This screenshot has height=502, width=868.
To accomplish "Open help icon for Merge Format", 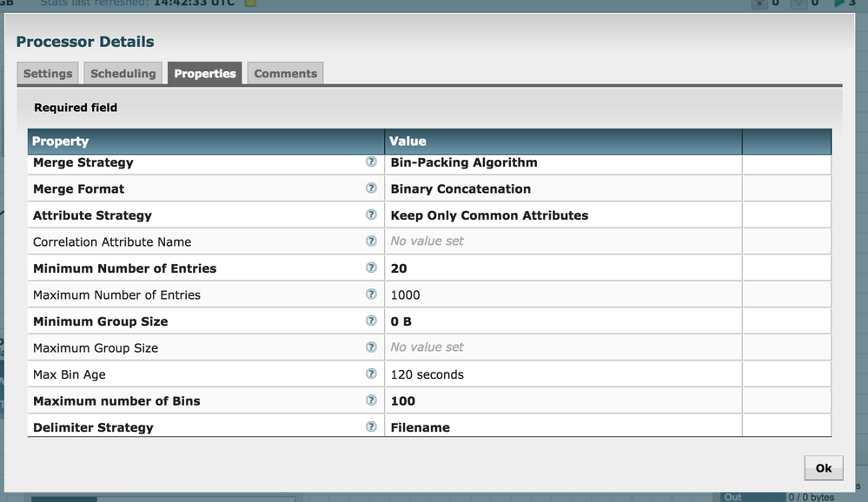I will coord(371,188).
